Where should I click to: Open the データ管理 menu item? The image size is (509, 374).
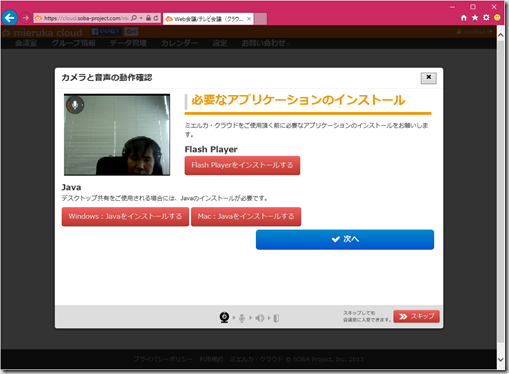click(128, 43)
